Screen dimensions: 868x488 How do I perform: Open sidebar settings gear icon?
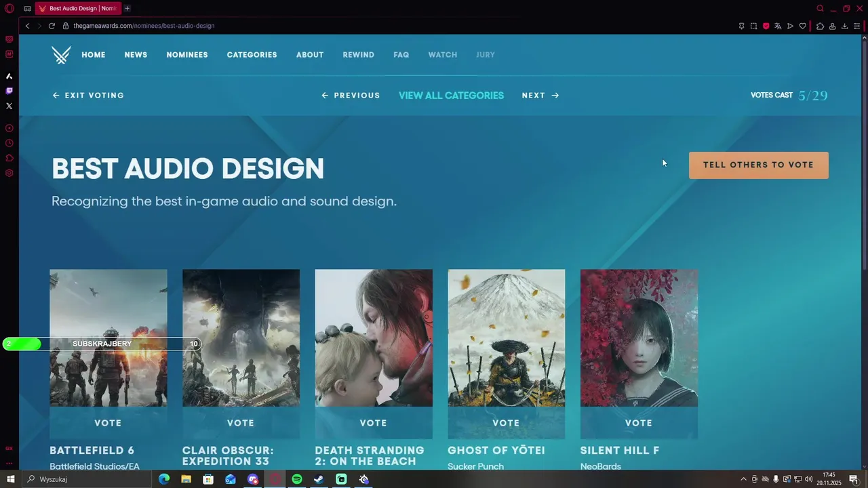pyautogui.click(x=9, y=173)
